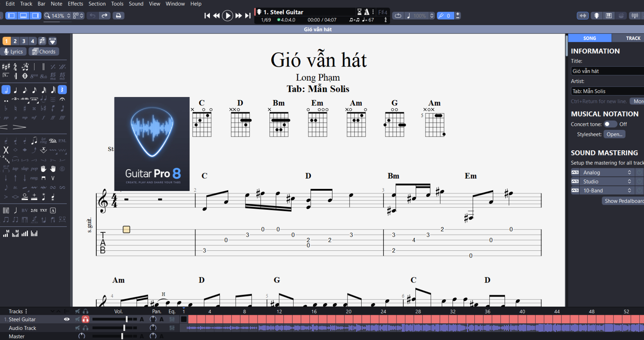This screenshot has height=340, width=644.
Task: Open the Analog mastering dropdown
Action: pyautogui.click(x=606, y=172)
